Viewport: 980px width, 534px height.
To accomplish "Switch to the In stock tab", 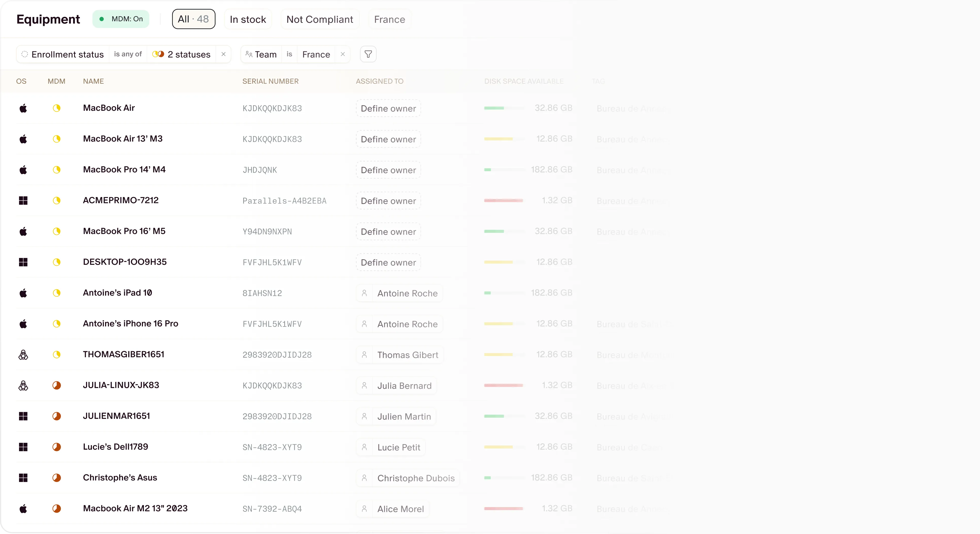I will (248, 19).
